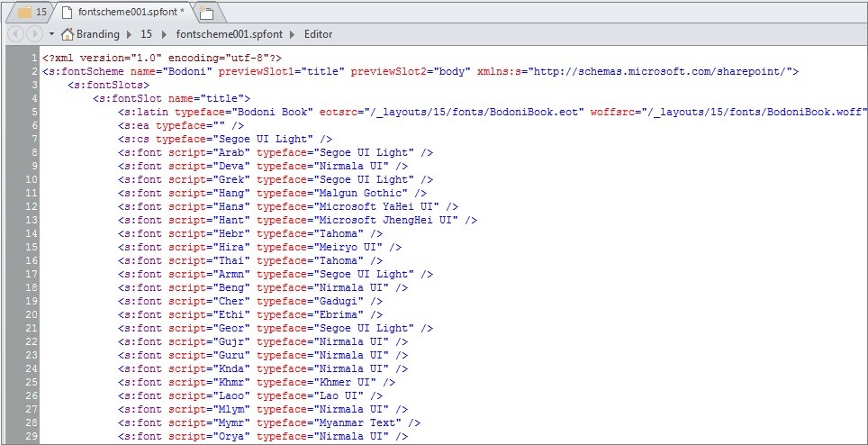Image resolution: width=868 pixels, height=445 pixels.
Task: Click the s:cs Segoe UI Light line
Action: (225, 139)
